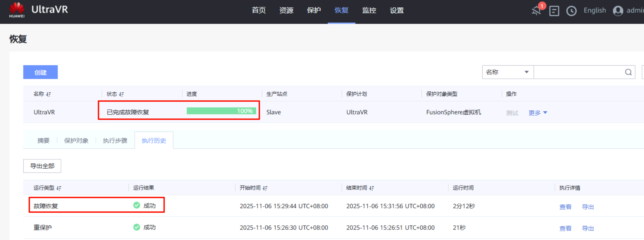Switch to the 执行步骤 tab
This screenshot has width=644, height=240.
coord(115,141)
